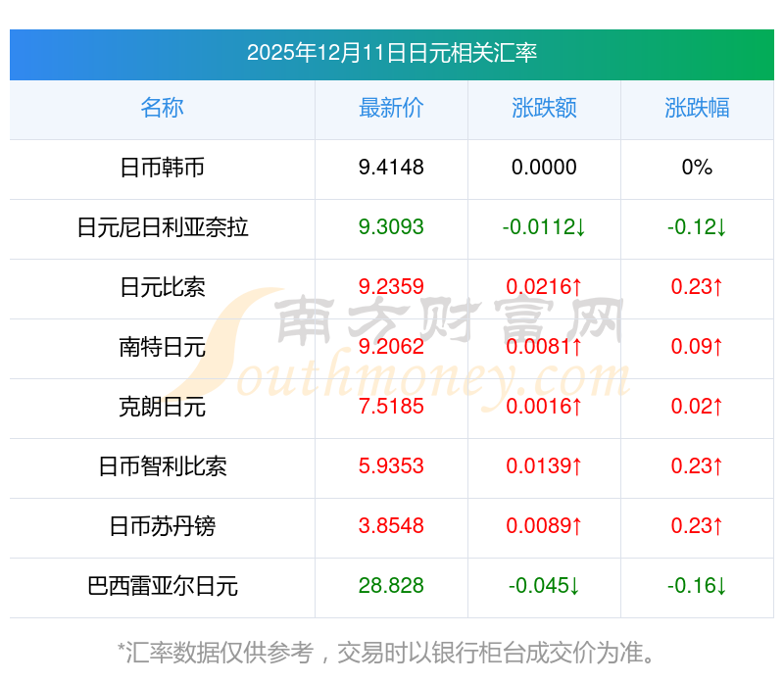The image size is (784, 683).
Task: Open the 日币韩币 row name
Action: [162, 168]
